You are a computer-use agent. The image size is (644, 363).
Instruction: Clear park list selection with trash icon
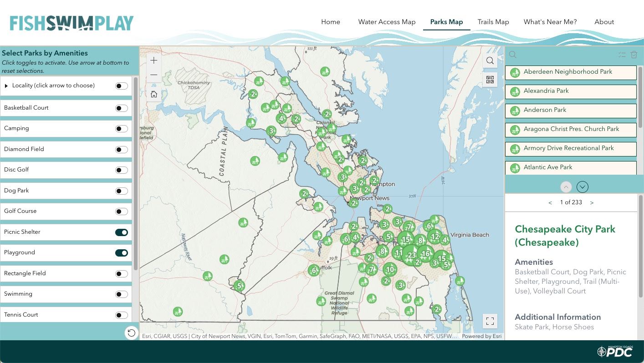click(x=634, y=55)
